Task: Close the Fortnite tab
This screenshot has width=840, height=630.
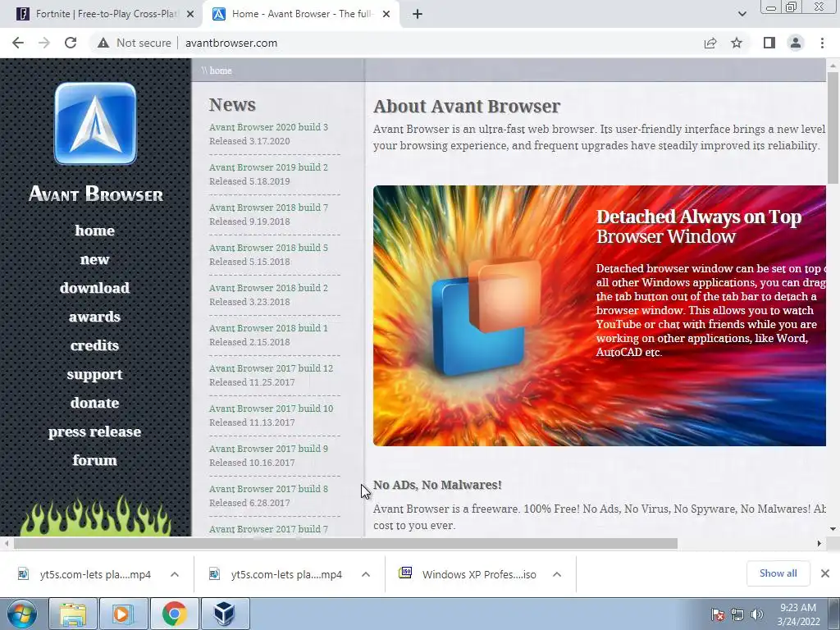Action: (190, 15)
